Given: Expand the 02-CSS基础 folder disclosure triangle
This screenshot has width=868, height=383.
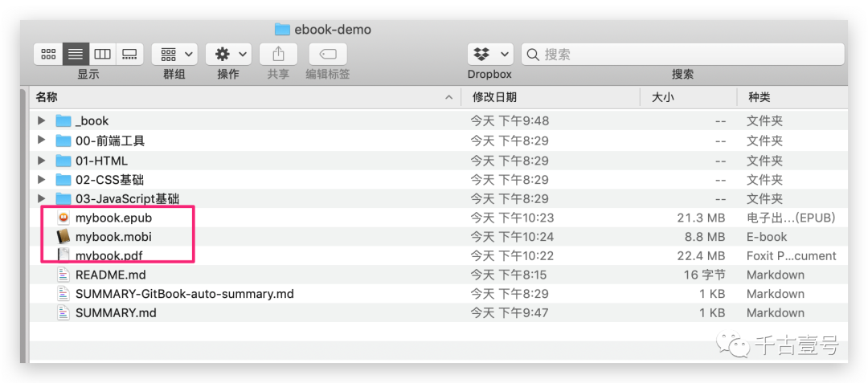Looking at the screenshot, I should click(x=41, y=180).
